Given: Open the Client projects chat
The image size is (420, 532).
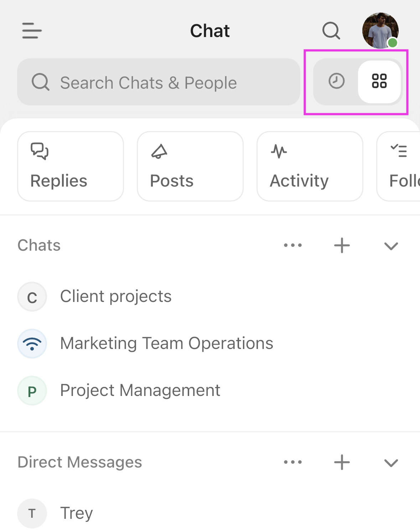Looking at the screenshot, I should click(116, 297).
